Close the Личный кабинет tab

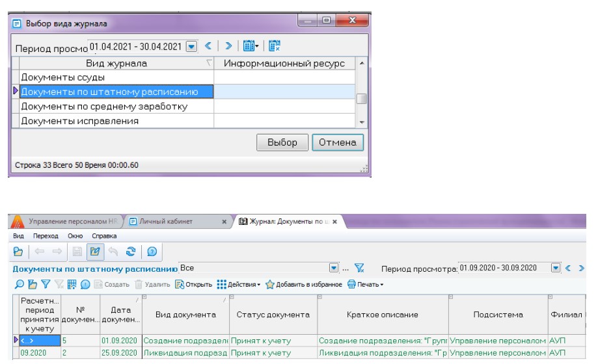tap(224, 222)
